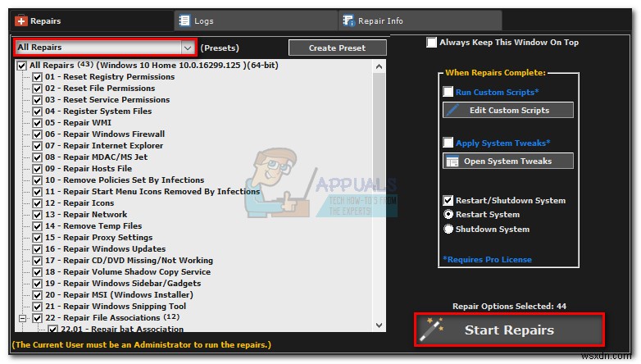The width and height of the screenshot is (641, 364).
Task: Click the Run Custom Scripts* blue label
Action: [x=497, y=92]
